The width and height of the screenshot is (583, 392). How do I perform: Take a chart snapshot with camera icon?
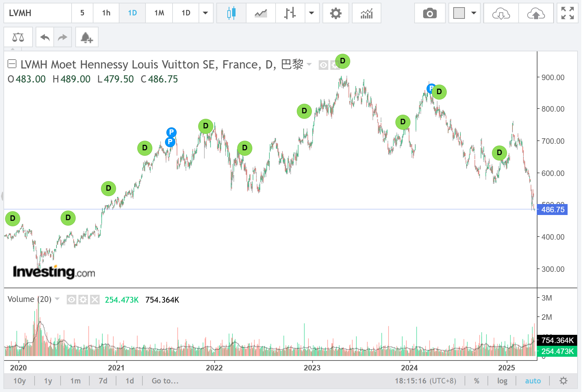430,13
